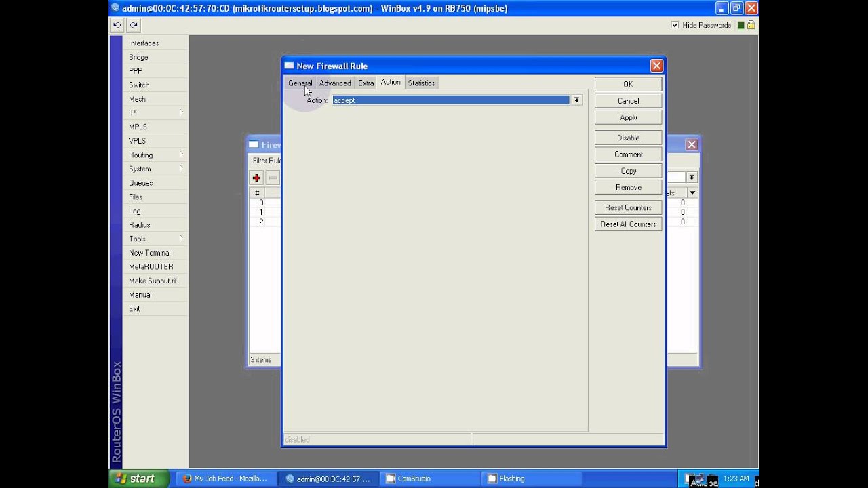Screen dimensions: 868x488
Task: Minimize the WinBox window
Action: (722, 8)
